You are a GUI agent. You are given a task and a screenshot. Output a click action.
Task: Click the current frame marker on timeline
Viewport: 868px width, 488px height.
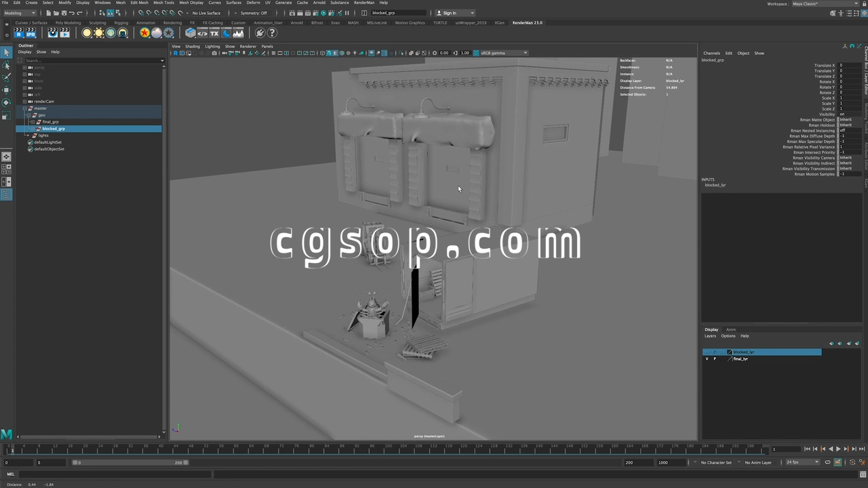tap(12, 449)
